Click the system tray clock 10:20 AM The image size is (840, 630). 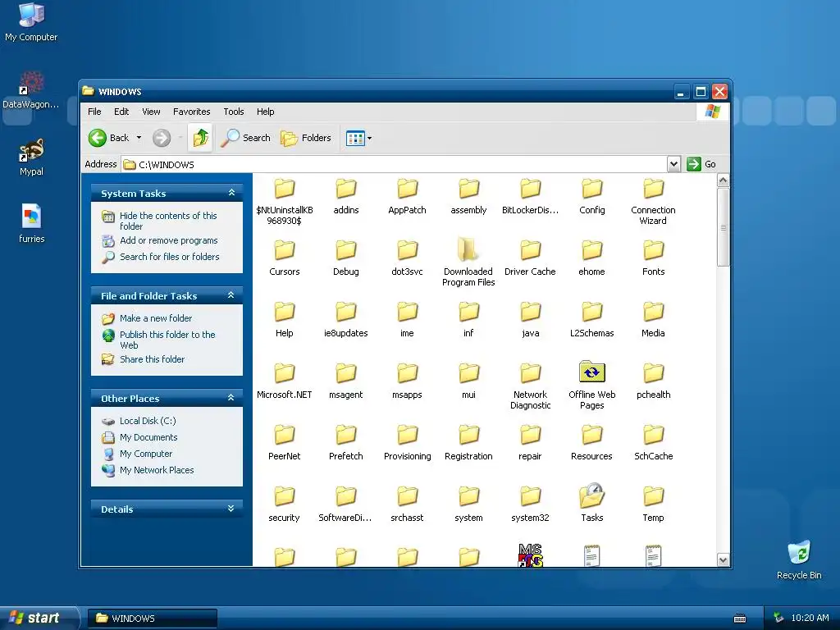pyautogui.click(x=810, y=618)
